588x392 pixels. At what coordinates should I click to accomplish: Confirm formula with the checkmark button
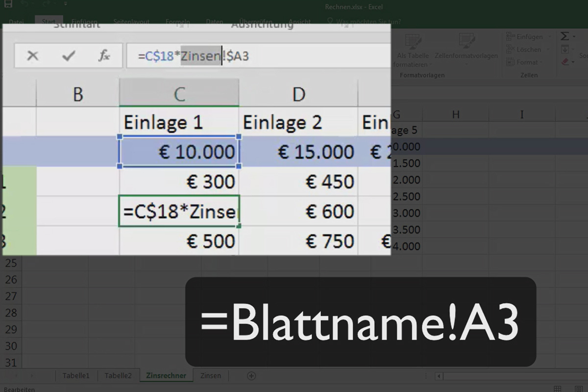pos(68,55)
